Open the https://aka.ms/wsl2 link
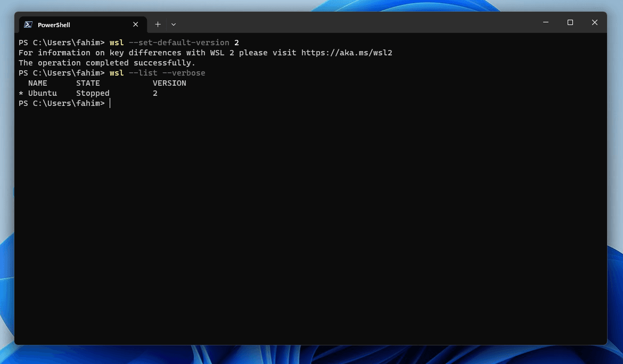The image size is (623, 364). [x=347, y=53]
